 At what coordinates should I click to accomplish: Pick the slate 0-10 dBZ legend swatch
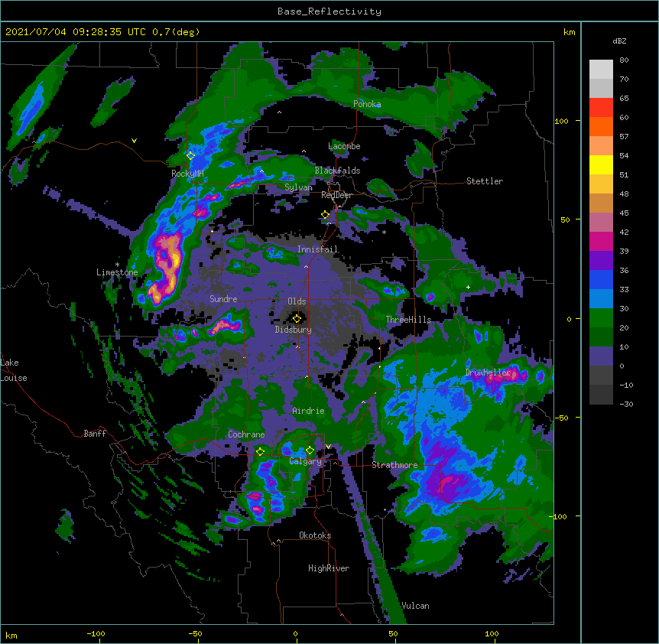click(601, 356)
